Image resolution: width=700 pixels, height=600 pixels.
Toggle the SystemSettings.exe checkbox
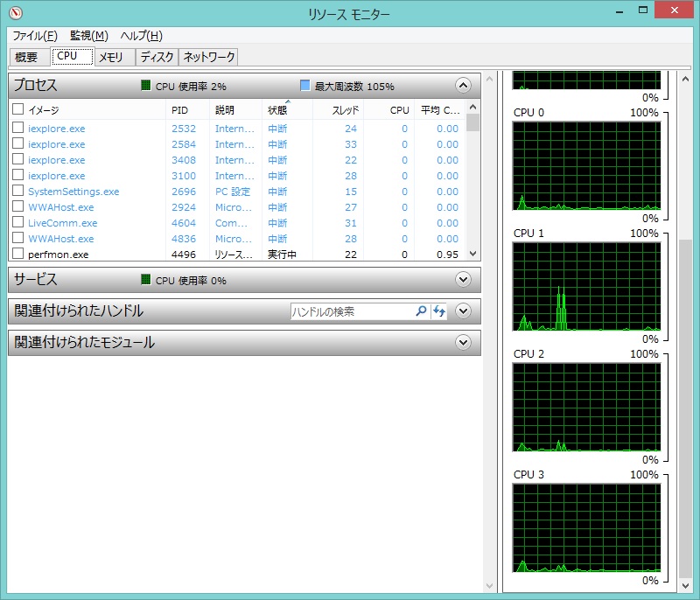[x=17, y=192]
